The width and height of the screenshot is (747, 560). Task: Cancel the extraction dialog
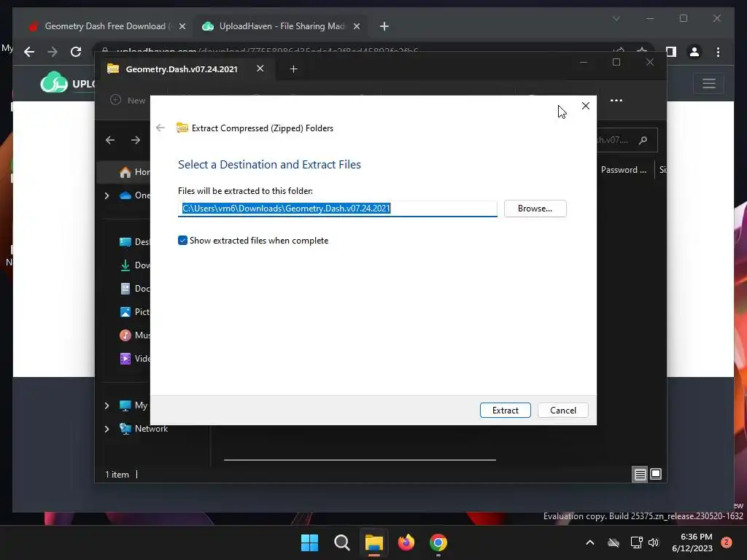[562, 410]
